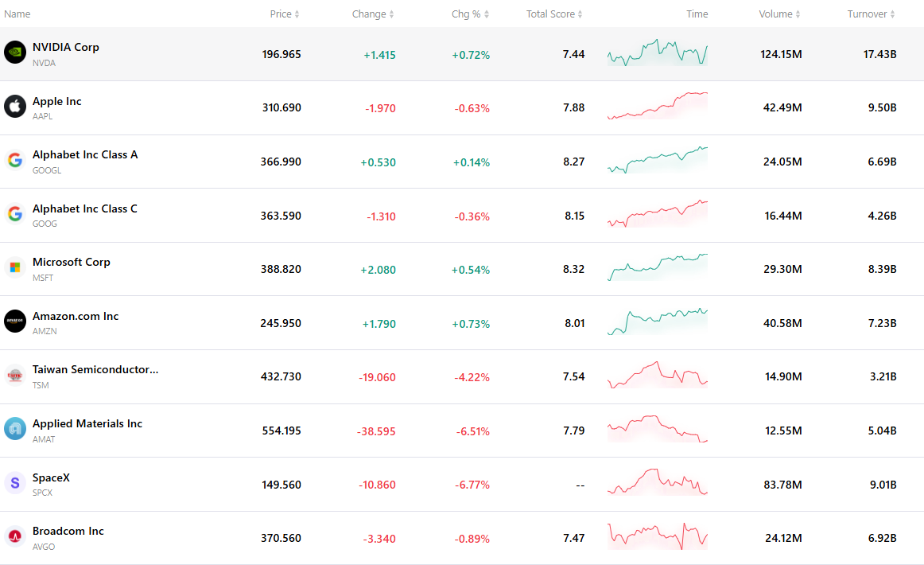Click the Broadcom Inc logo icon

coord(15,536)
